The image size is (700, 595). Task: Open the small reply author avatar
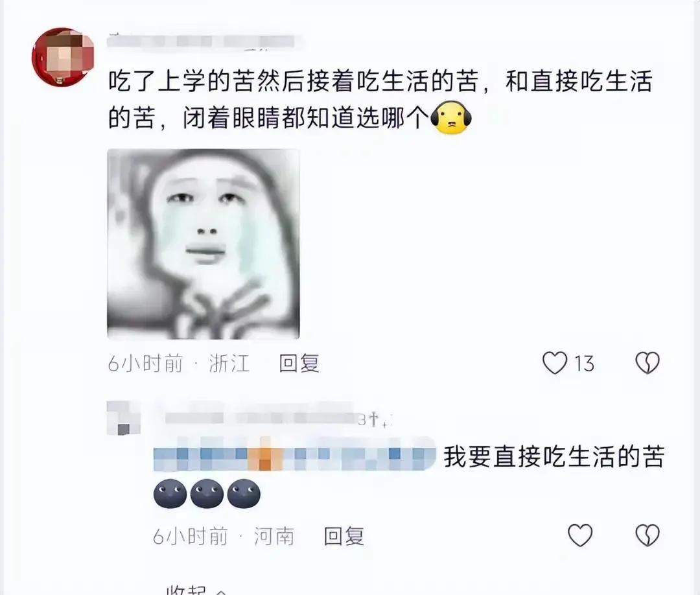coord(124,418)
